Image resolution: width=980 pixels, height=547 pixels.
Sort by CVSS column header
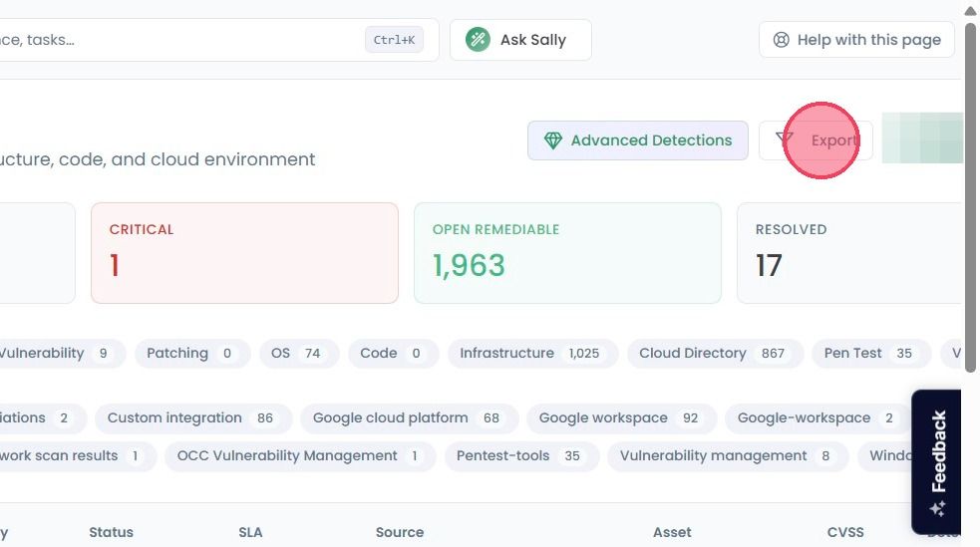[845, 533]
